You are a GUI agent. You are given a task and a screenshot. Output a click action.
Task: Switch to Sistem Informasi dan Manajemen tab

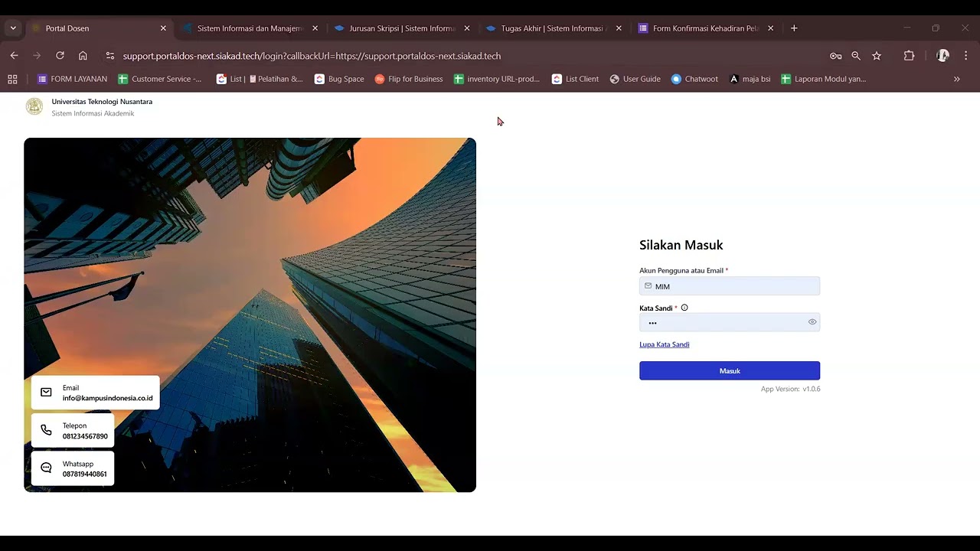[251, 28]
